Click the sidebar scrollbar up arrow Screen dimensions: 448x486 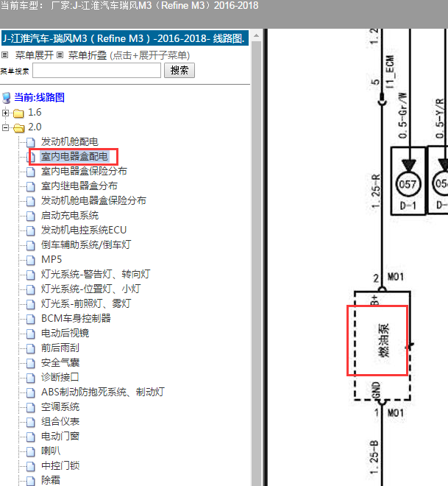click(256, 36)
